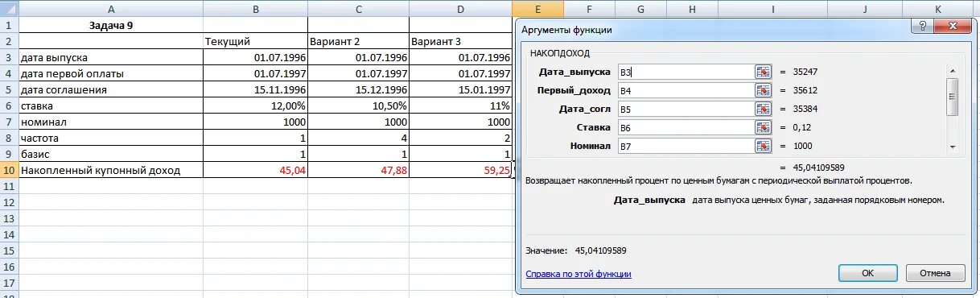Viewport: 980px width, 298px height.
Task: Close the Аргументы функции dialog
Action: (x=952, y=26)
